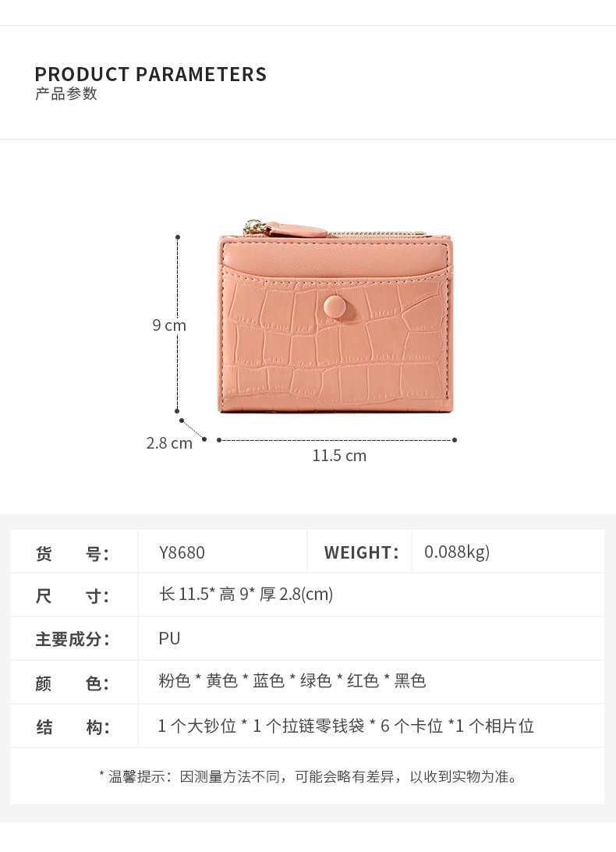Click the 结构 structure description text

point(346,726)
